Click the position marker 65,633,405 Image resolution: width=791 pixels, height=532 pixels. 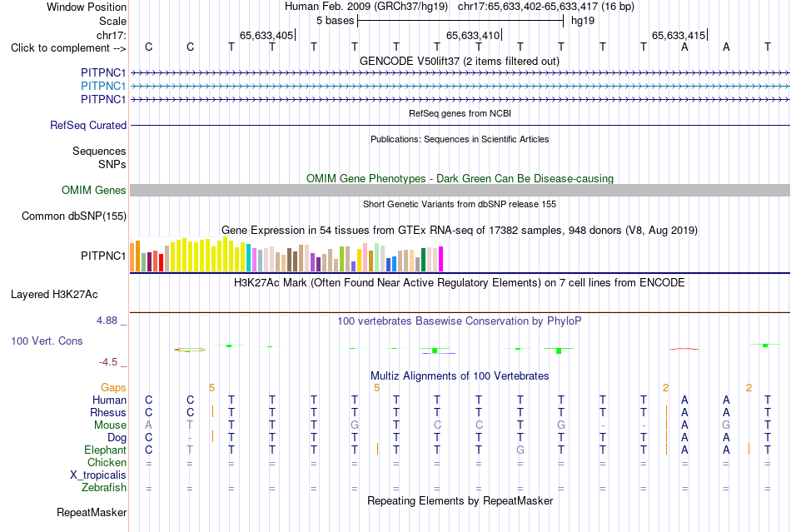coord(266,35)
